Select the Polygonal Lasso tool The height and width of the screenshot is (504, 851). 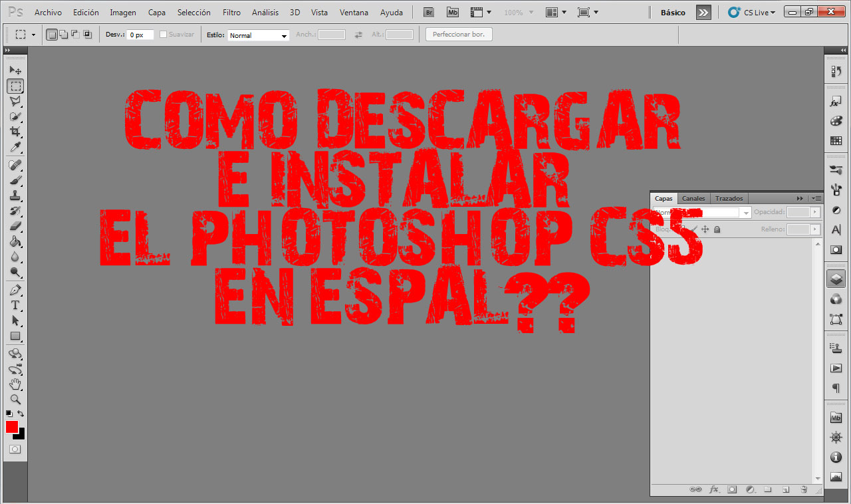tap(15, 101)
